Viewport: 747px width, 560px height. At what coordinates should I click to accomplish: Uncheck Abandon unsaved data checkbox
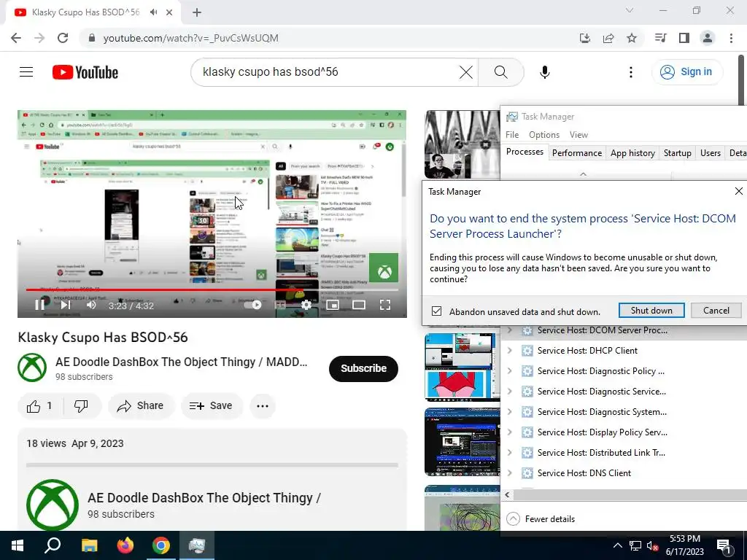(436, 311)
